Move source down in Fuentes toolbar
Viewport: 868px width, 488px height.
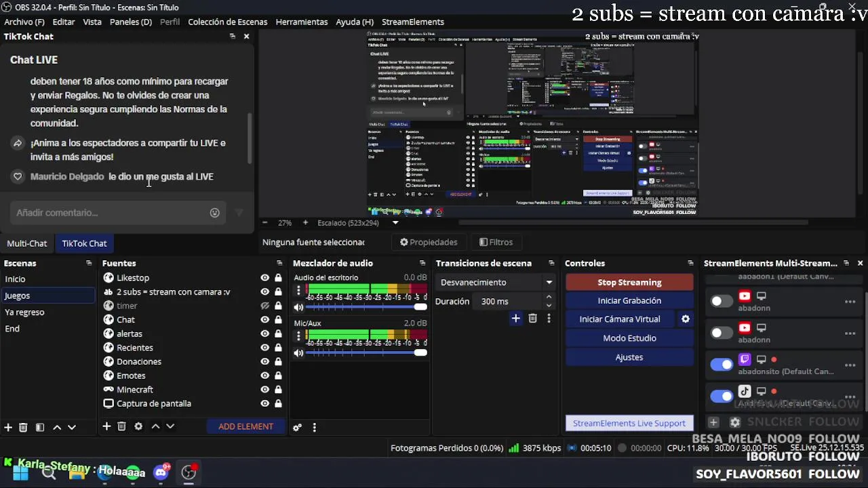pos(170,426)
